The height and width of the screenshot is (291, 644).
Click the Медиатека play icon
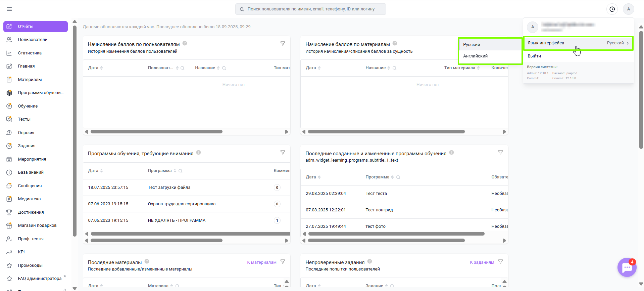tap(9, 199)
